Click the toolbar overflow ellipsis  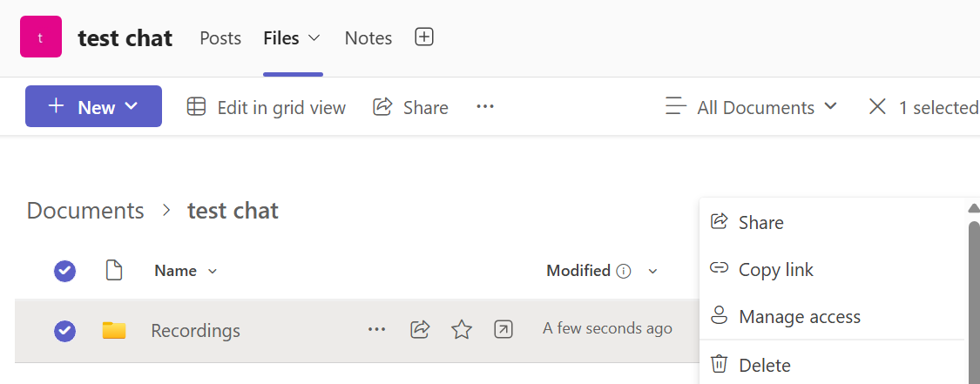pos(485,107)
